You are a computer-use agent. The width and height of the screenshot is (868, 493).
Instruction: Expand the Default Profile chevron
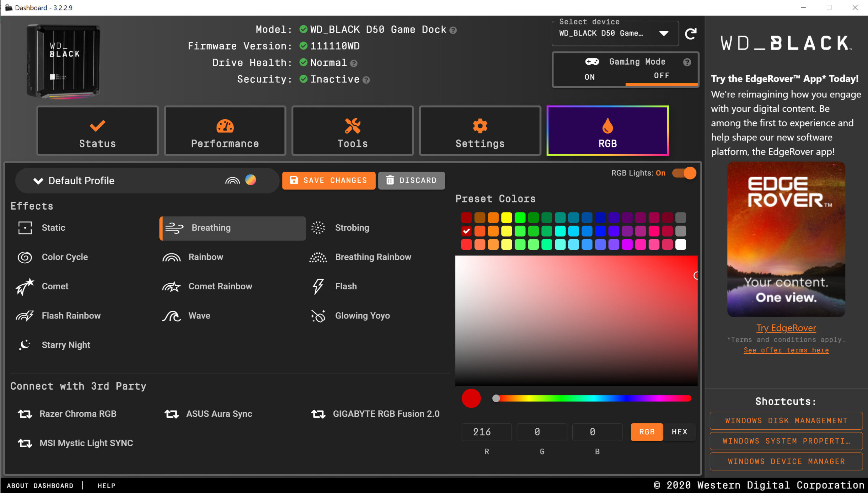[38, 181]
